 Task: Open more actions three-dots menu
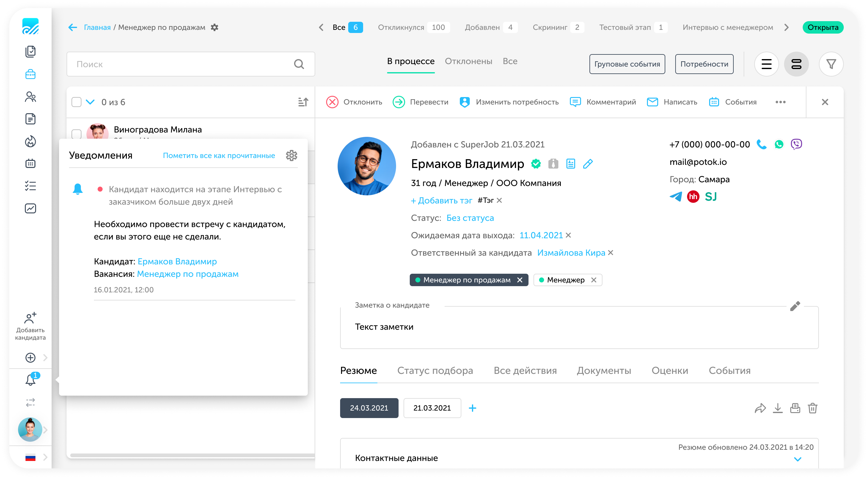(780, 102)
